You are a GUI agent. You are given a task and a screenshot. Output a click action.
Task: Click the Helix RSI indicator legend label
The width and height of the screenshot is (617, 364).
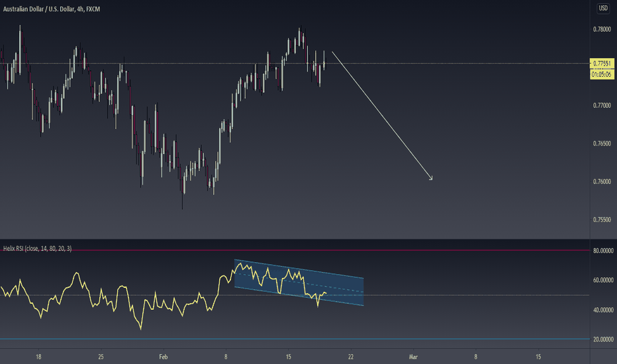coord(37,248)
